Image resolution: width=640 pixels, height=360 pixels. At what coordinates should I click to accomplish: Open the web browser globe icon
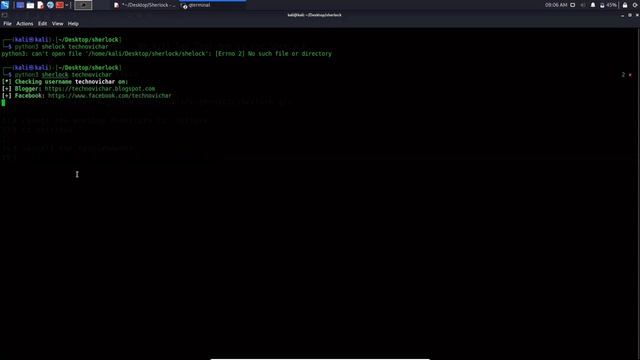point(50,5)
